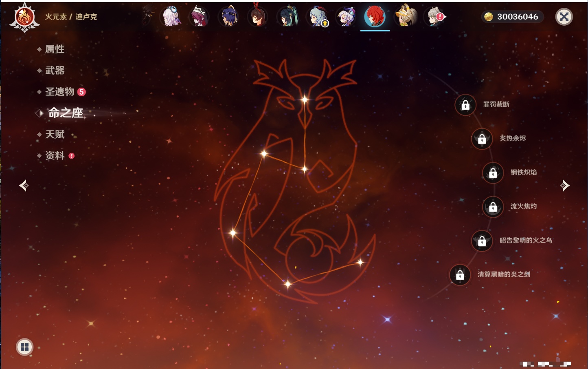
Task: Open the 属性 attributes tab
Action: tap(55, 49)
